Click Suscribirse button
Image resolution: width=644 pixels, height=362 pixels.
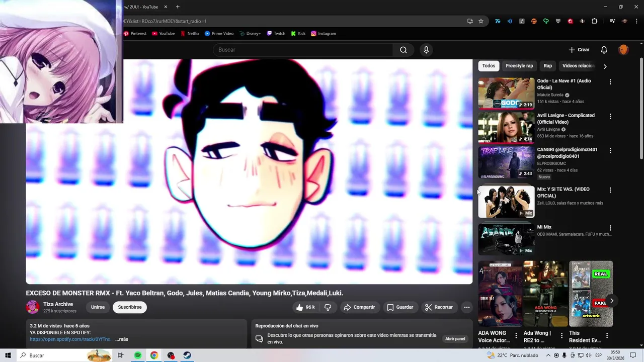point(130,307)
